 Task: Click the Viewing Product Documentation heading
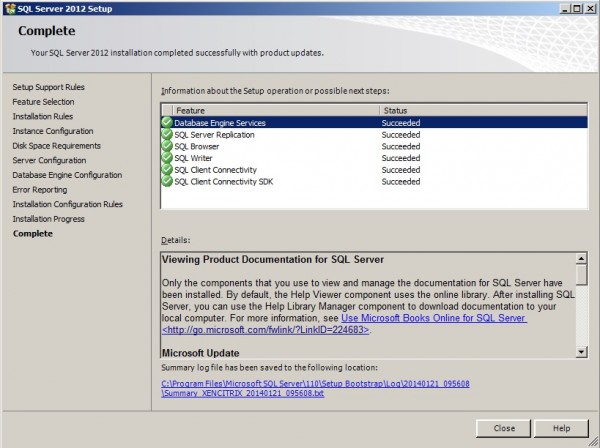coord(273,259)
